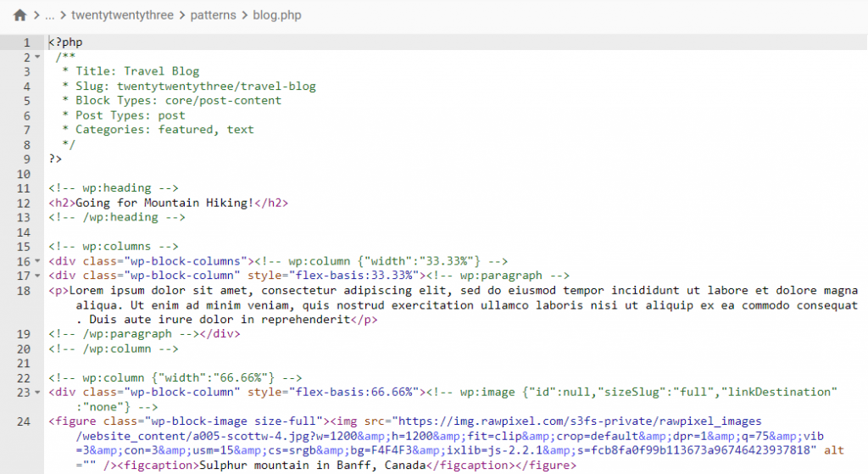Click the '"wp-block-columns"' class value

click(186, 261)
